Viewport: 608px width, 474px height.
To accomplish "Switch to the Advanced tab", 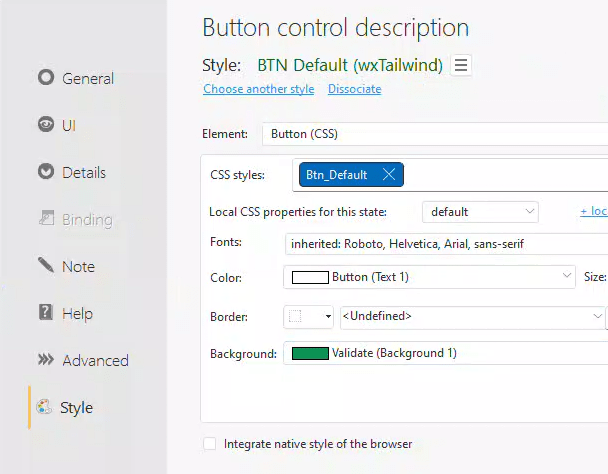I will [95, 360].
